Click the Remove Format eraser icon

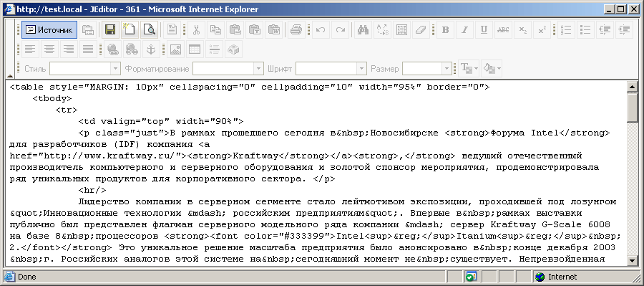(421, 30)
